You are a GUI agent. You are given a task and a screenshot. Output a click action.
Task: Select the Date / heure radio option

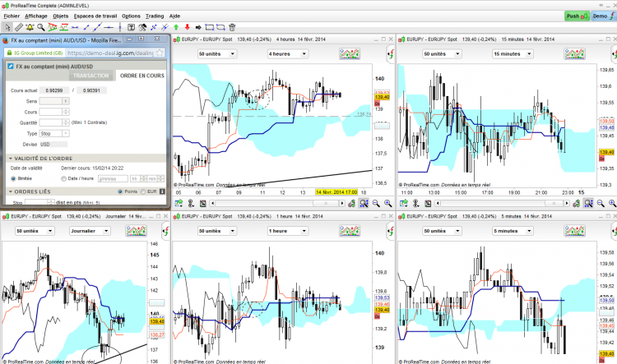pyautogui.click(x=63, y=178)
